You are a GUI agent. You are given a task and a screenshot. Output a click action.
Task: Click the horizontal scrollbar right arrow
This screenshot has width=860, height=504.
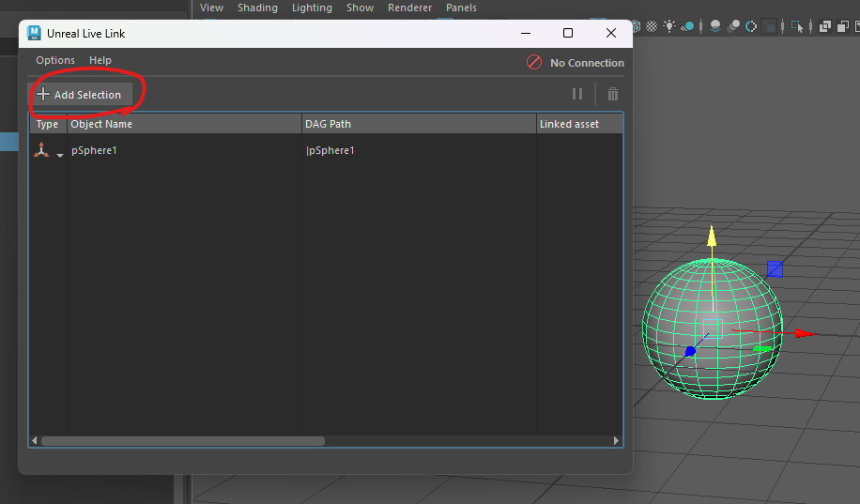coord(616,441)
